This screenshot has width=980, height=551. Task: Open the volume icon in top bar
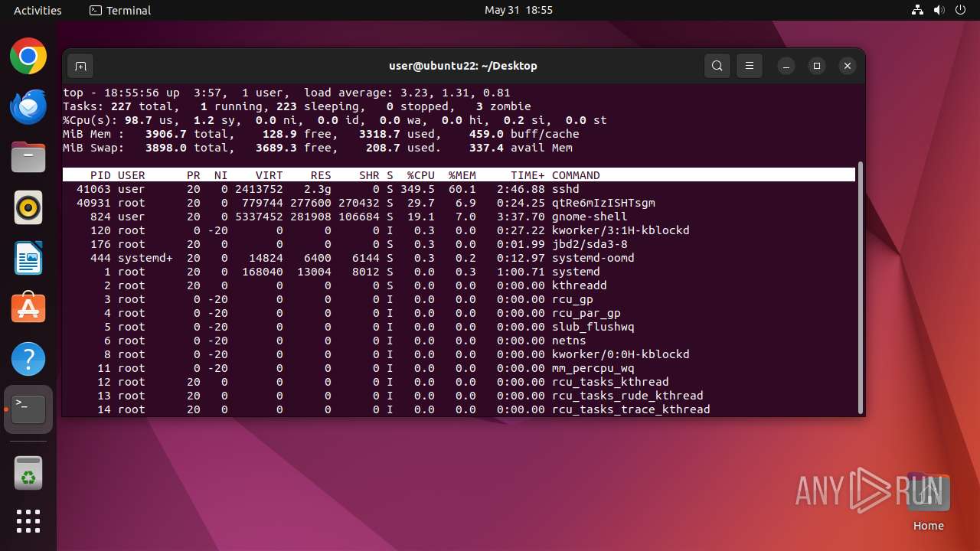pyautogui.click(x=939, y=10)
